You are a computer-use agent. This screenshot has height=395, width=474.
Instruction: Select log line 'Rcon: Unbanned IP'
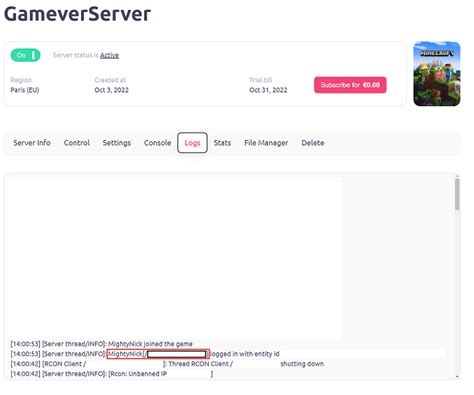pyautogui.click(x=112, y=374)
